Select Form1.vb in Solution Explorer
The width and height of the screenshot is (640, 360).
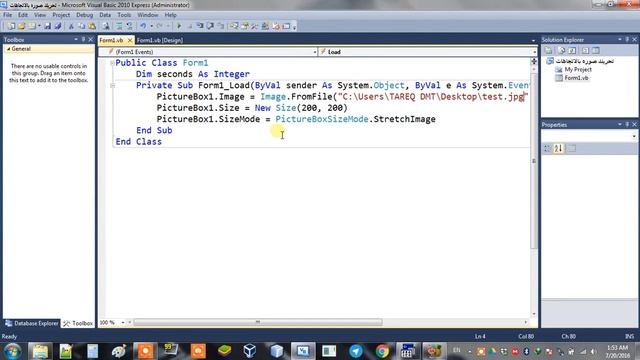click(x=576, y=78)
